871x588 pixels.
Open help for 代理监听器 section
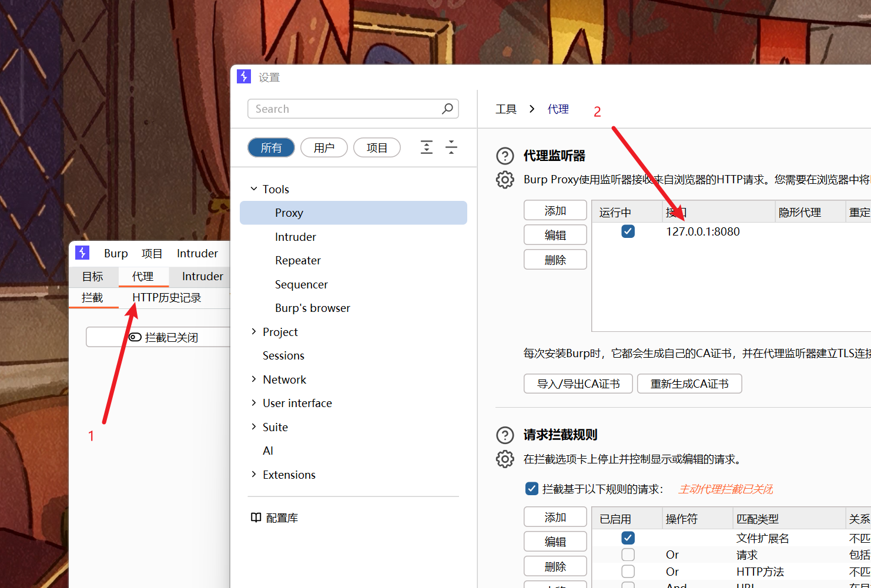505,156
